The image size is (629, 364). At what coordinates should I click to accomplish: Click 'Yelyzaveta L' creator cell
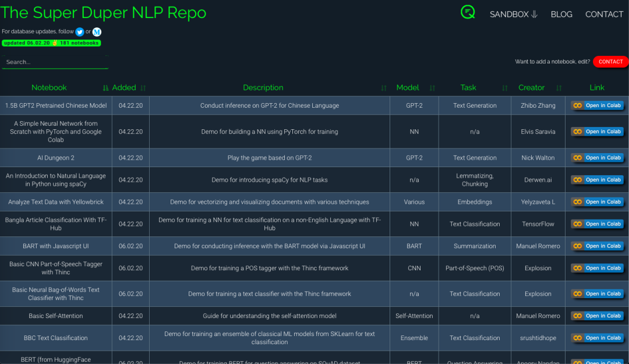click(x=538, y=202)
